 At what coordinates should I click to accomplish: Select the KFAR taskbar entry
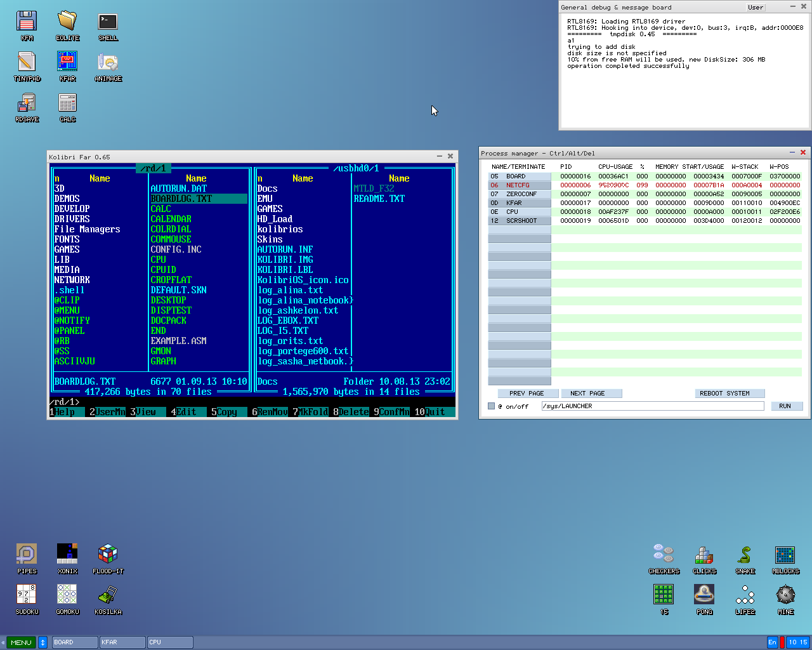coord(122,642)
